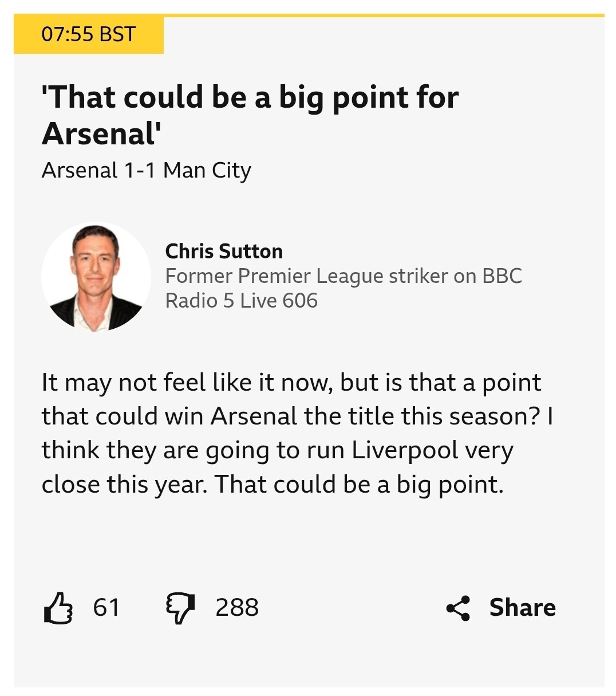Viewport: 616px width, 696px height.
Task: Click the Chris Sutton author name
Action: coord(224,251)
